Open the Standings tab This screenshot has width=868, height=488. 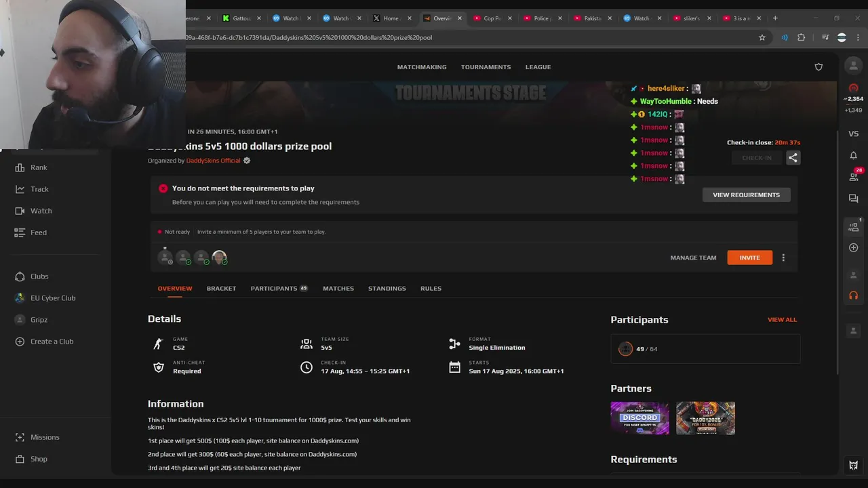pos(387,289)
